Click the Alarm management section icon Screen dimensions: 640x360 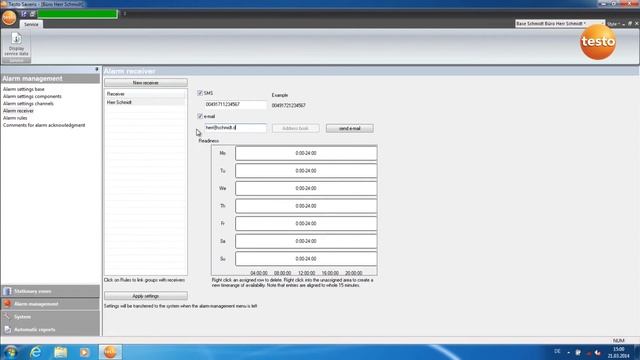[7, 304]
